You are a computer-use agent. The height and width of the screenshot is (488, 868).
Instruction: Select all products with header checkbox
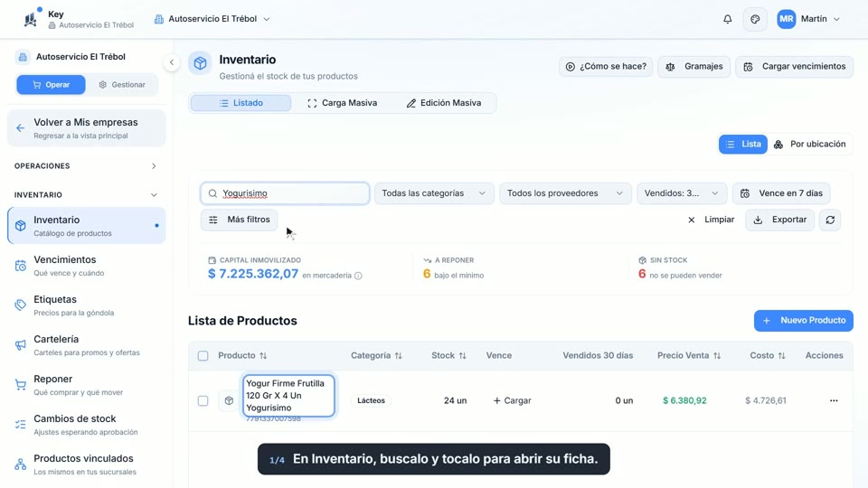tap(203, 356)
